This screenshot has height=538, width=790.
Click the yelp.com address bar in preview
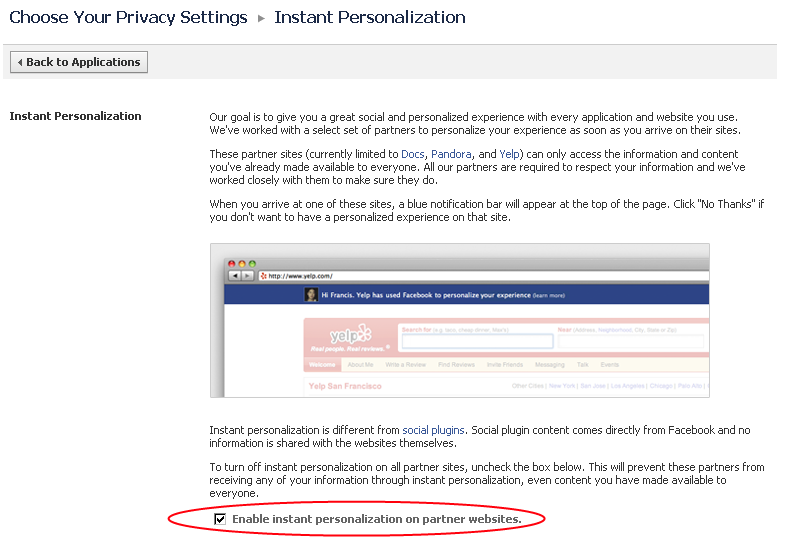point(484,276)
